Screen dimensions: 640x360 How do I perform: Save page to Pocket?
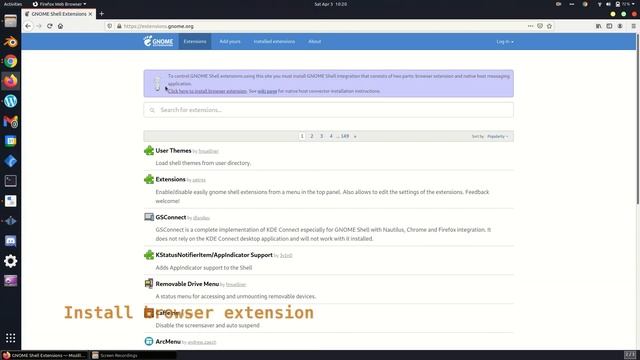click(540, 26)
